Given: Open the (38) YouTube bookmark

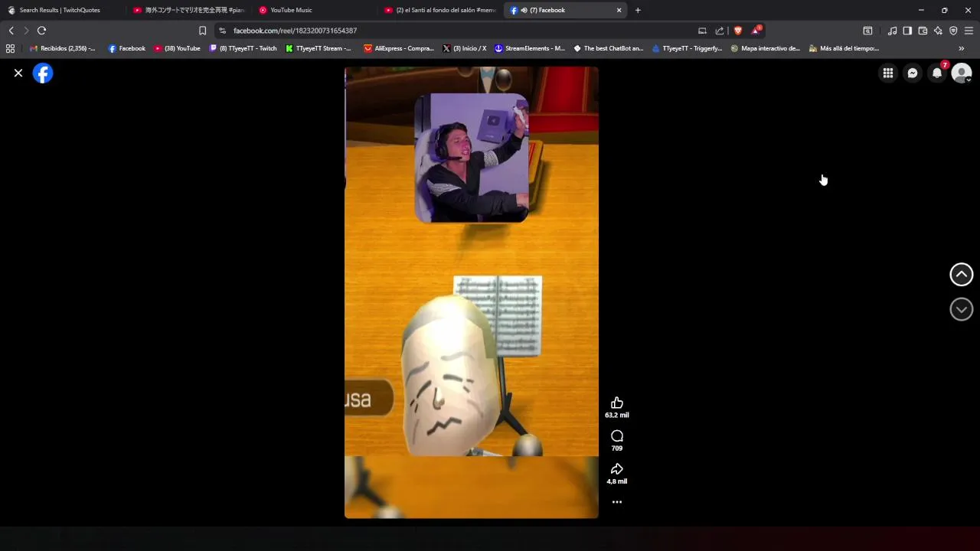Looking at the screenshot, I should [177, 48].
